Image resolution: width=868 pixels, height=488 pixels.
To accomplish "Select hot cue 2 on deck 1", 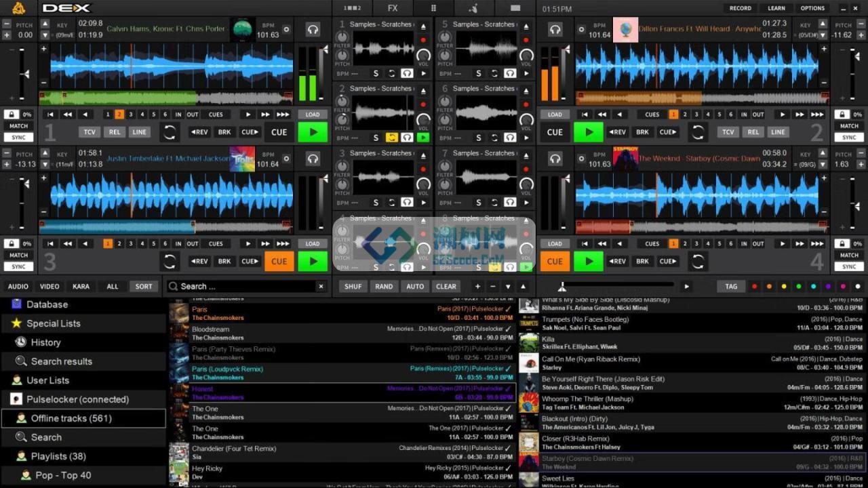I will point(119,115).
